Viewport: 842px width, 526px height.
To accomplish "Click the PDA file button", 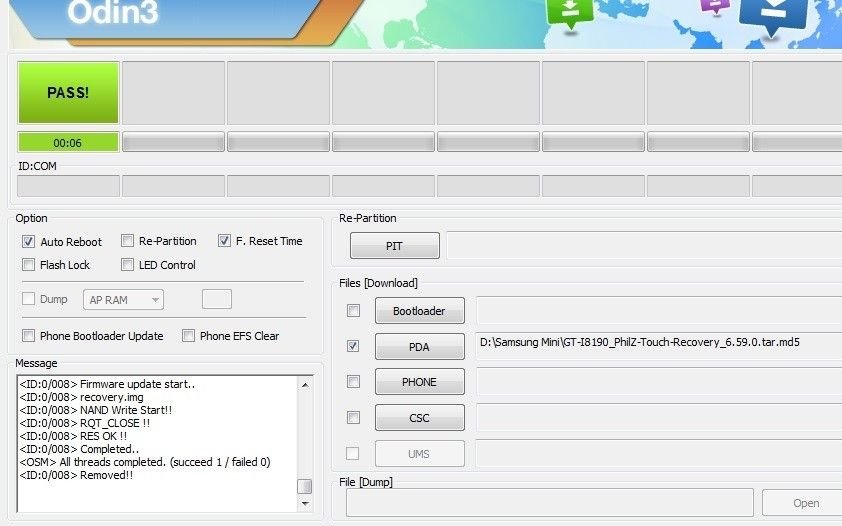I will pyautogui.click(x=419, y=347).
